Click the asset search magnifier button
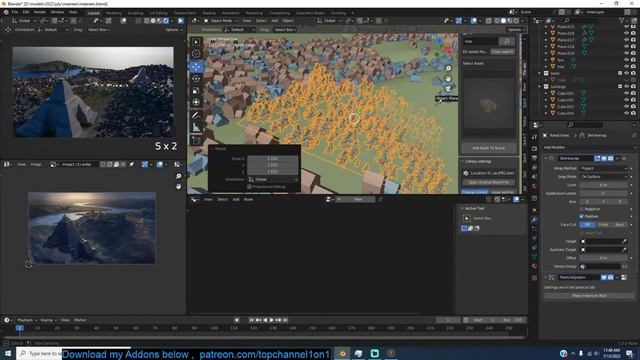The height and width of the screenshot is (360, 640). pyautogui.click(x=507, y=41)
